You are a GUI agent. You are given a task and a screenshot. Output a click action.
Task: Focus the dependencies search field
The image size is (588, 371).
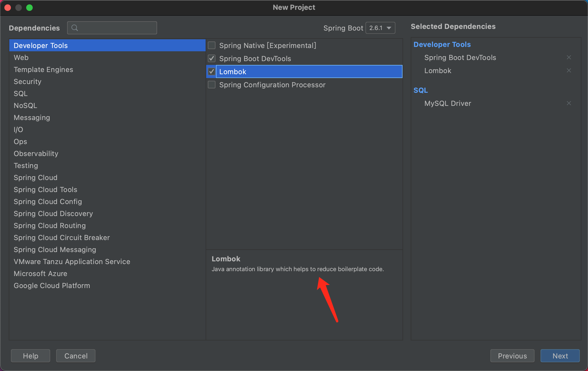(x=117, y=28)
